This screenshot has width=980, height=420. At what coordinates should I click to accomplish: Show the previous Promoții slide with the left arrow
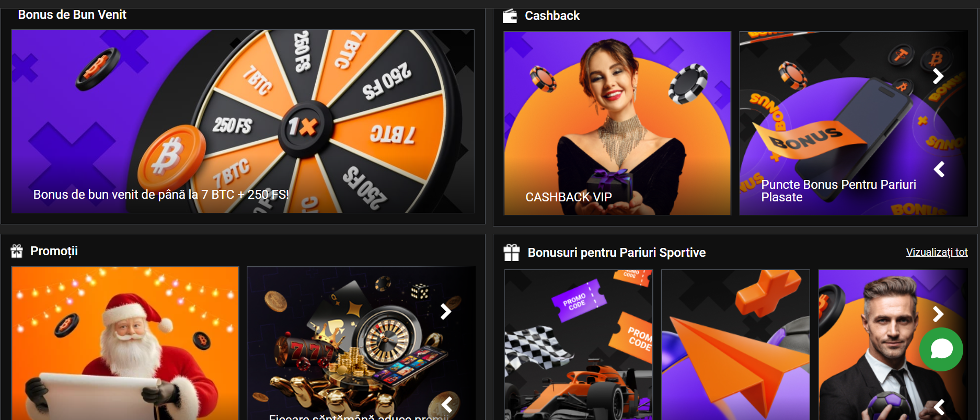click(447, 404)
